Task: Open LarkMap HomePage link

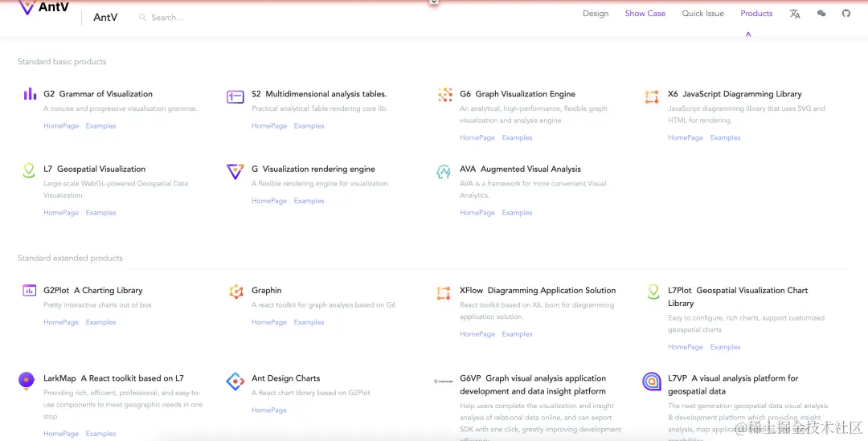Action: 61,434
